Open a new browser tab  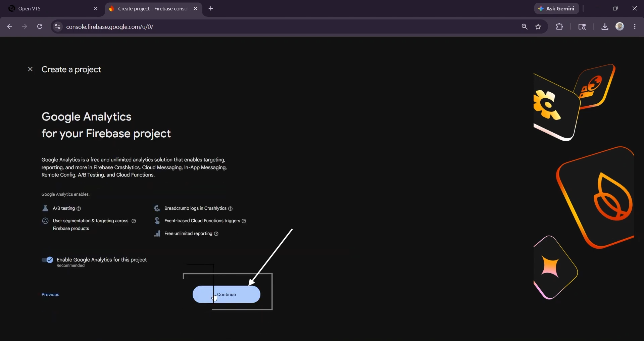211,9
